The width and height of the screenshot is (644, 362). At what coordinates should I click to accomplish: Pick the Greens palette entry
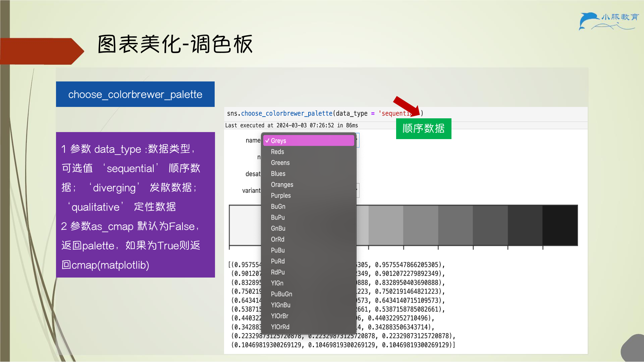coord(309,163)
